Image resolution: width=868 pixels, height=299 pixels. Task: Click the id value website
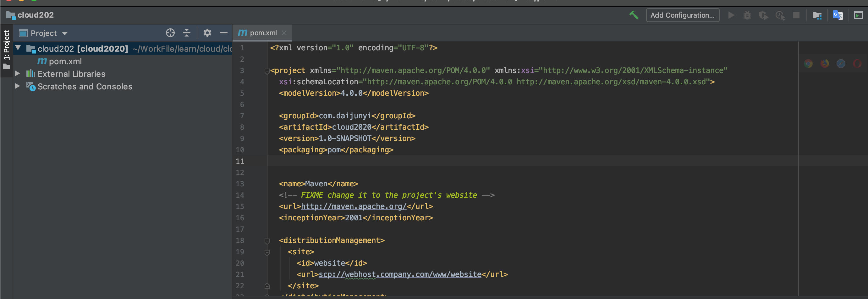click(x=330, y=263)
